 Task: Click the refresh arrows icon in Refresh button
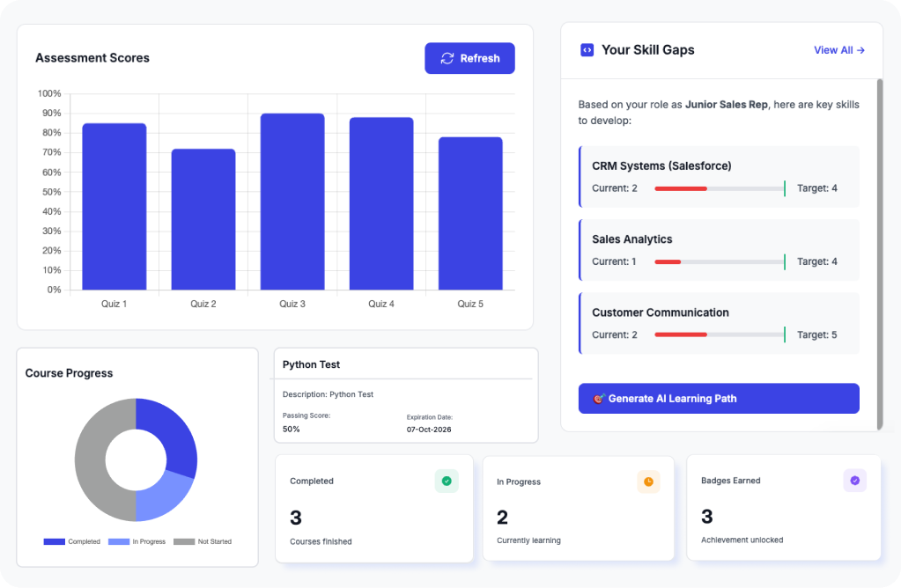447,58
